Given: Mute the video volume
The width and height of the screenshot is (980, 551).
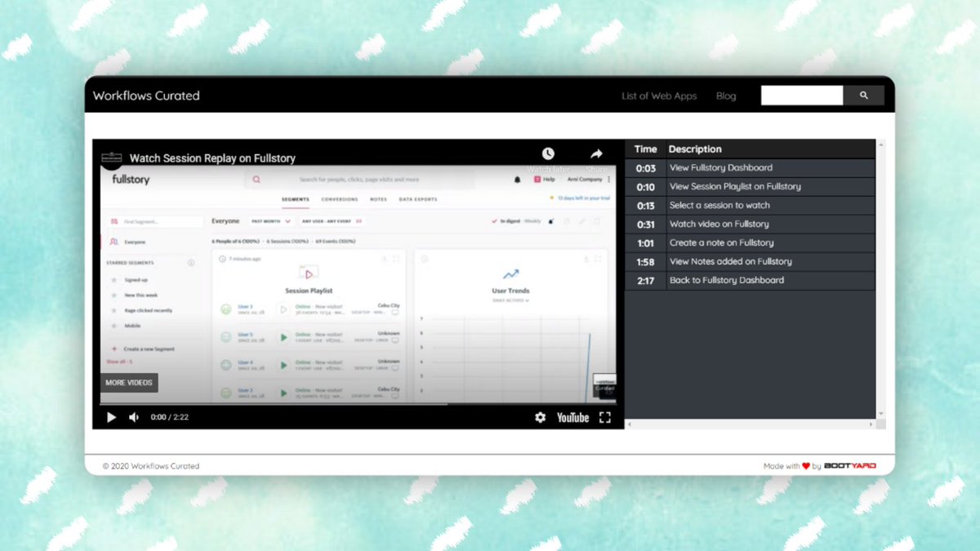Looking at the screenshot, I should pyautogui.click(x=134, y=417).
